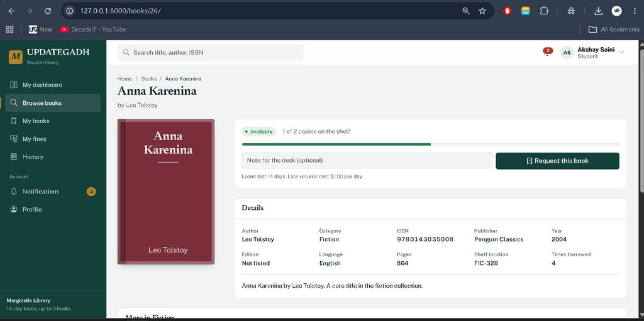Click the Publisher value Penguin Classics
Image resolution: width=644 pixels, height=321 pixels.
point(499,239)
